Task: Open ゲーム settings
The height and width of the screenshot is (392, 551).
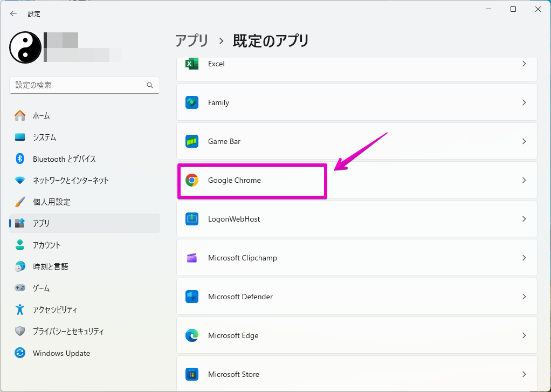Action: click(x=84, y=288)
